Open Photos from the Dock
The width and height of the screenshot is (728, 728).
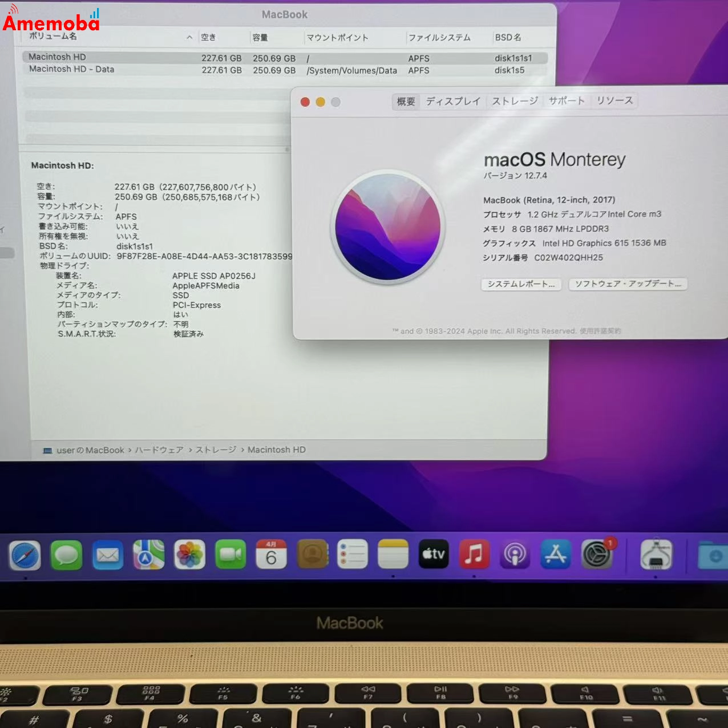[x=189, y=555]
